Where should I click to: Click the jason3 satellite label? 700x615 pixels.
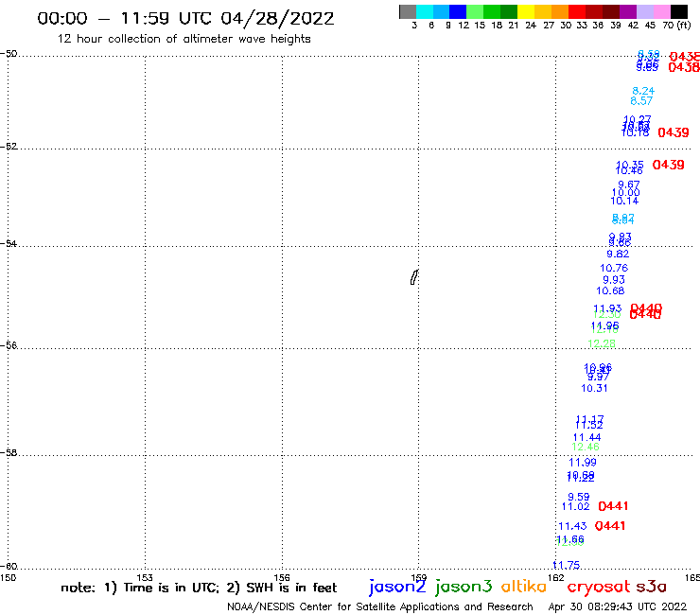464,587
